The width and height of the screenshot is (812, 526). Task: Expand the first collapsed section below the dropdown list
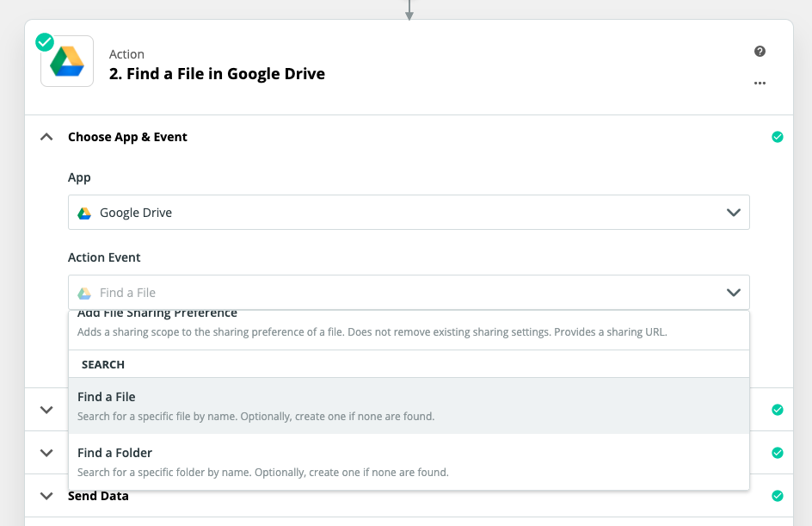tap(46, 410)
